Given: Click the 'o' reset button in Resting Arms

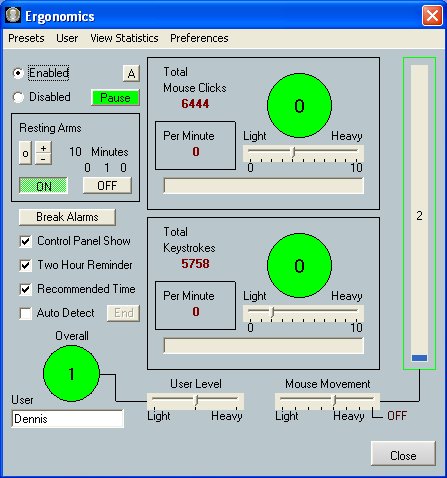Looking at the screenshot, I should pos(25,153).
